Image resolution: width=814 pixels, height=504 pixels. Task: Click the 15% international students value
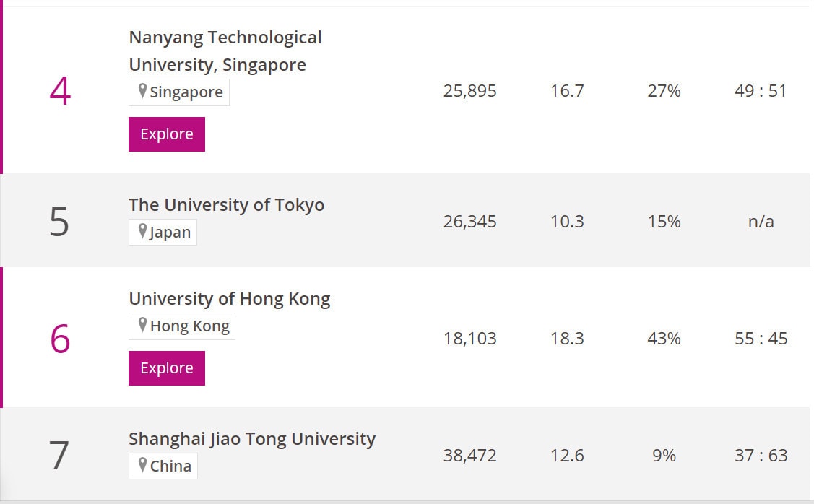click(664, 222)
